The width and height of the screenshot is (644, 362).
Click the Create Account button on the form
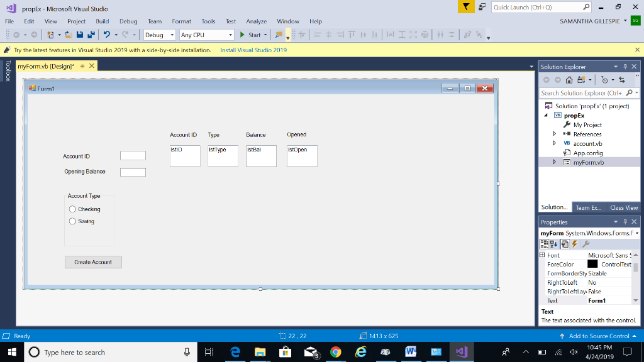(93, 262)
